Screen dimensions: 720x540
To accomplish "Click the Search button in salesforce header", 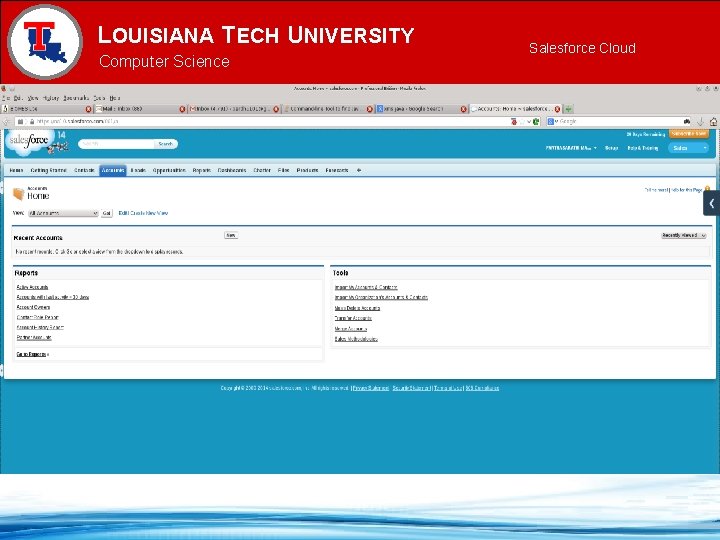I will 165,144.
